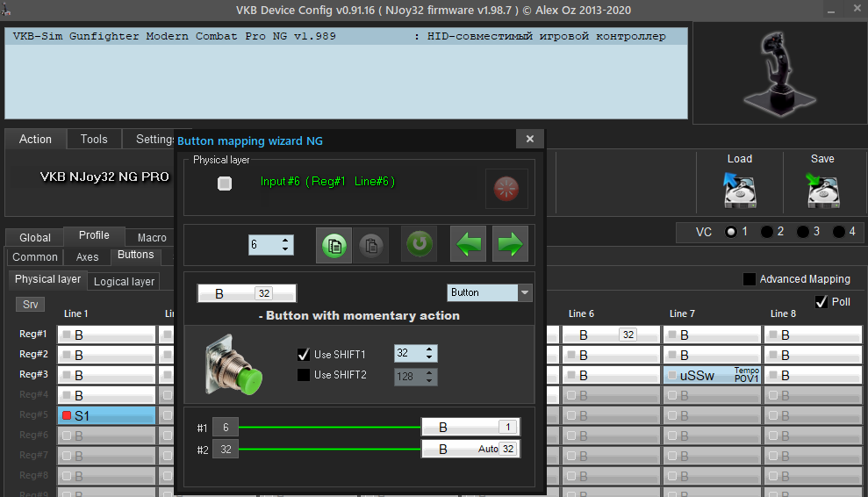Click the physical layer input indicator square
The width and height of the screenshot is (868, 497).
pos(224,184)
